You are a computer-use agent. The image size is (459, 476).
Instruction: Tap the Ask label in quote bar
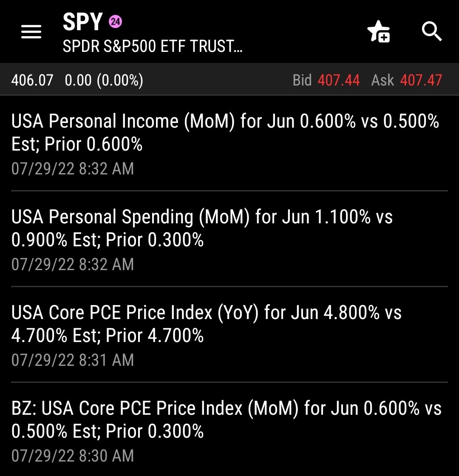click(382, 80)
